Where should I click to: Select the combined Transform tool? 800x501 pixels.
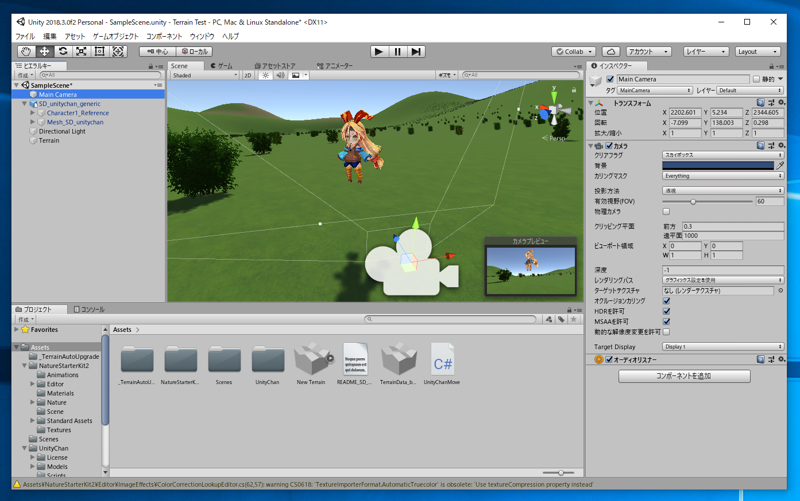click(118, 52)
